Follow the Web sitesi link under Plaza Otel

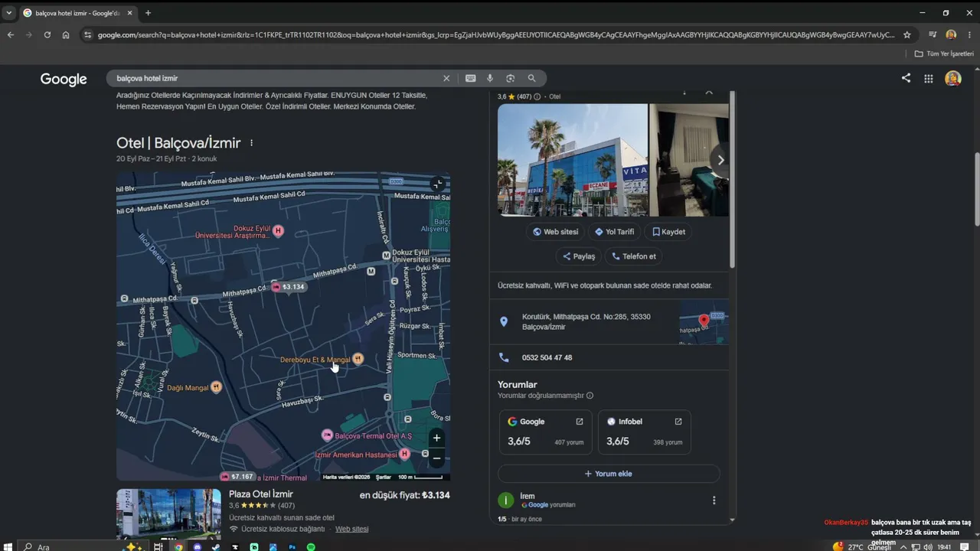tap(351, 529)
